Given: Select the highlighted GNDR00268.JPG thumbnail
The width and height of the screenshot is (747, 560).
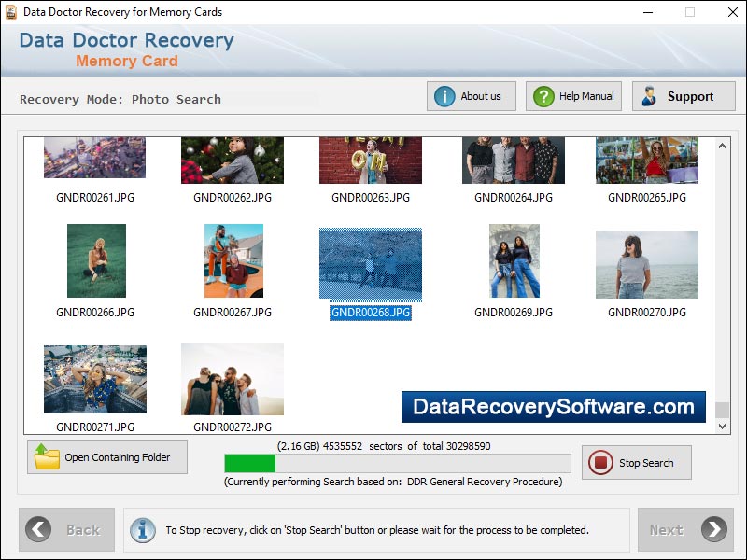Looking at the screenshot, I should coord(370,264).
